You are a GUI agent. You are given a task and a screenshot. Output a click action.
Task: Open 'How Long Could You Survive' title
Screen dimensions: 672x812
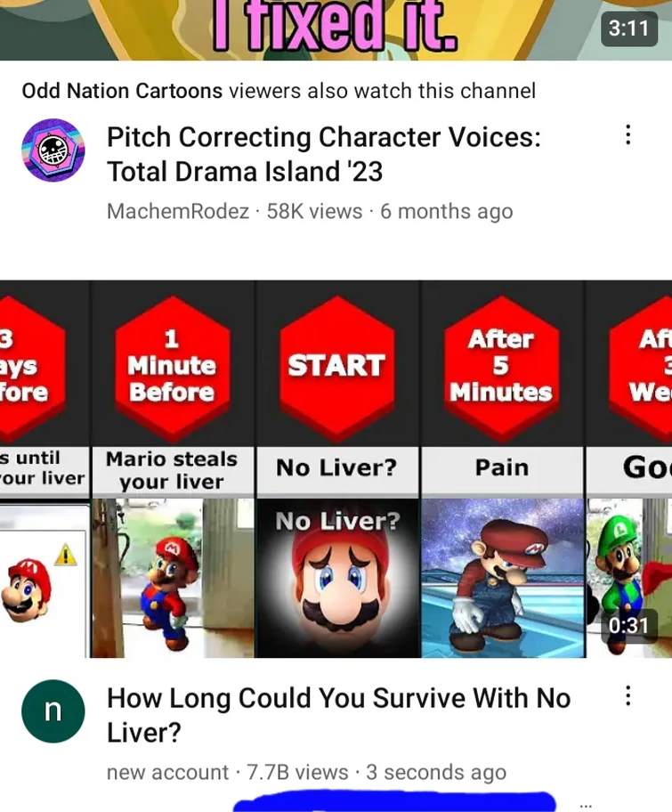point(338,715)
